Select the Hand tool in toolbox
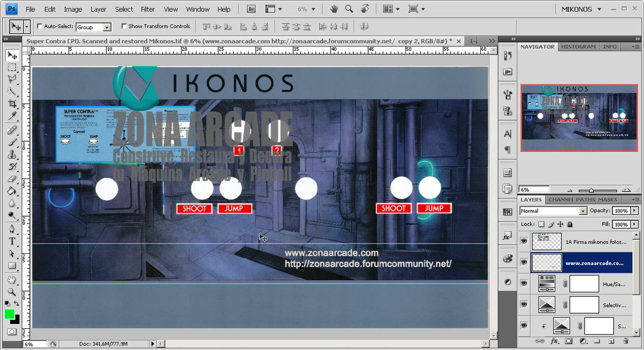Screen dimensions: 644x350 tap(12, 280)
